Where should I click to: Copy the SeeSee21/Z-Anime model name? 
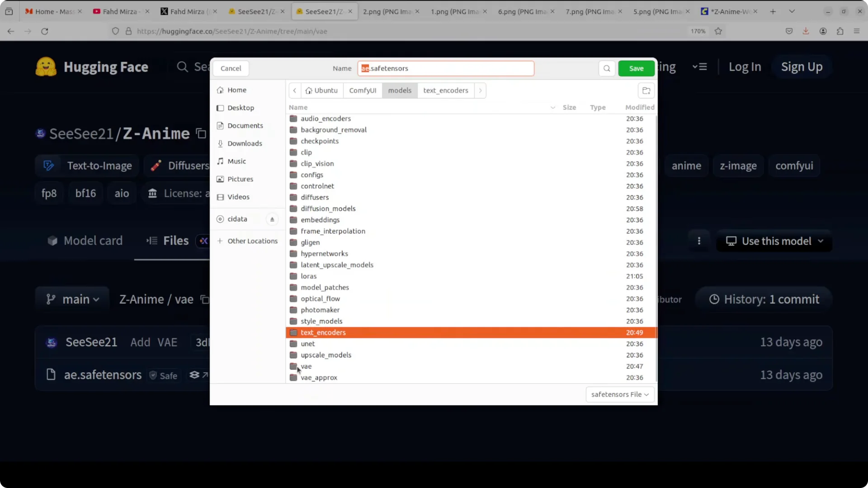tap(201, 134)
